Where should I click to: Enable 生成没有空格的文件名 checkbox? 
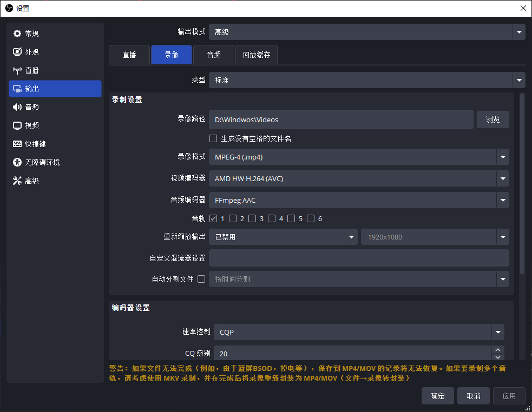tap(213, 138)
